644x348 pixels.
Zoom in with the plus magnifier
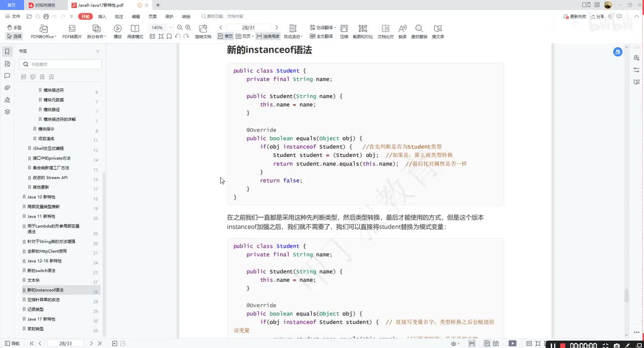click(188, 28)
